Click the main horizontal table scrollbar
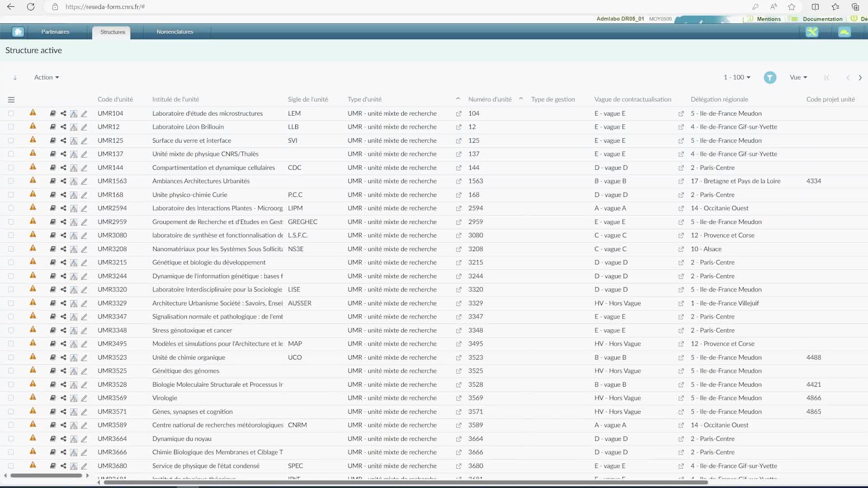This screenshot has height=488, width=868. coord(406,483)
